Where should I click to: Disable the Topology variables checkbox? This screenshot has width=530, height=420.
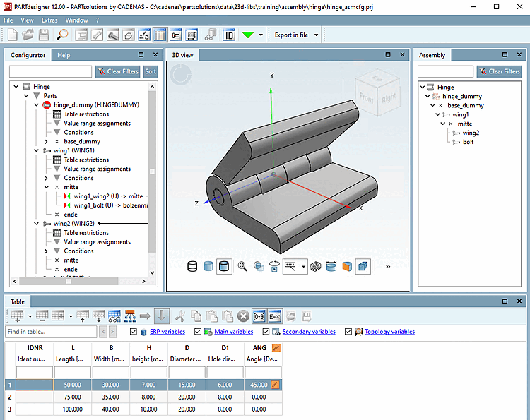coord(348,332)
